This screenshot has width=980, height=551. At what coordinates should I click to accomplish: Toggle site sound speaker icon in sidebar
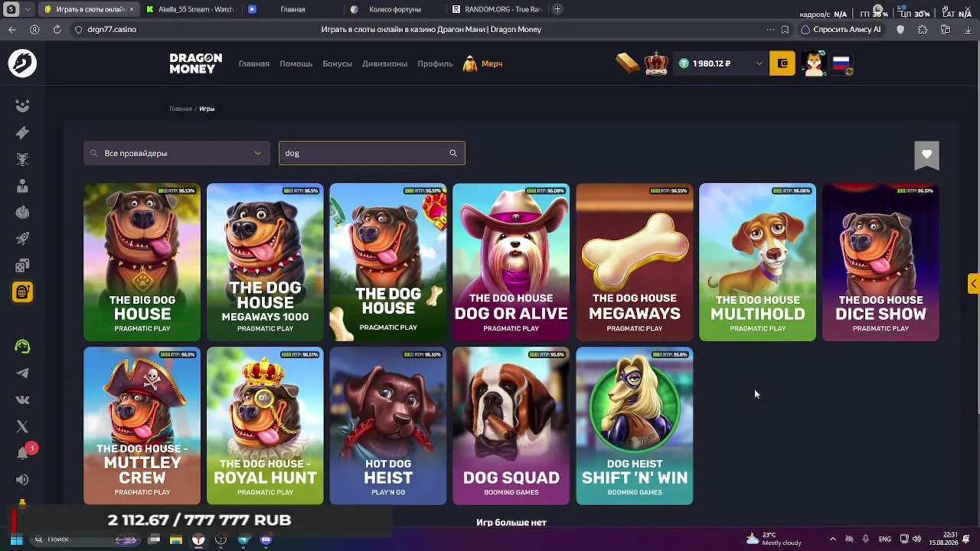coord(22,480)
